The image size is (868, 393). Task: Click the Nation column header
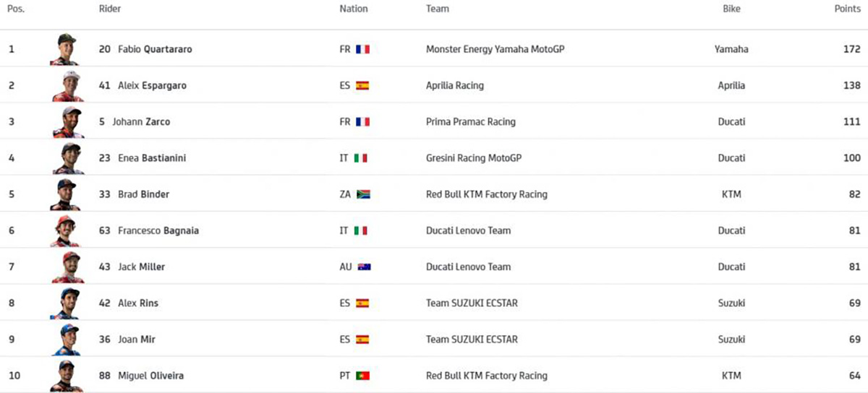point(354,9)
